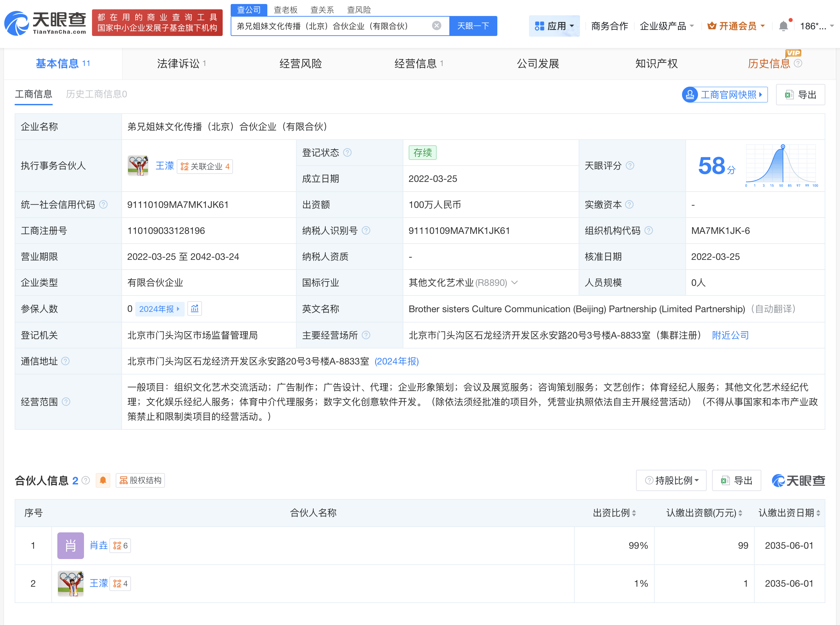Click the 天眼一下 search button

473,26
